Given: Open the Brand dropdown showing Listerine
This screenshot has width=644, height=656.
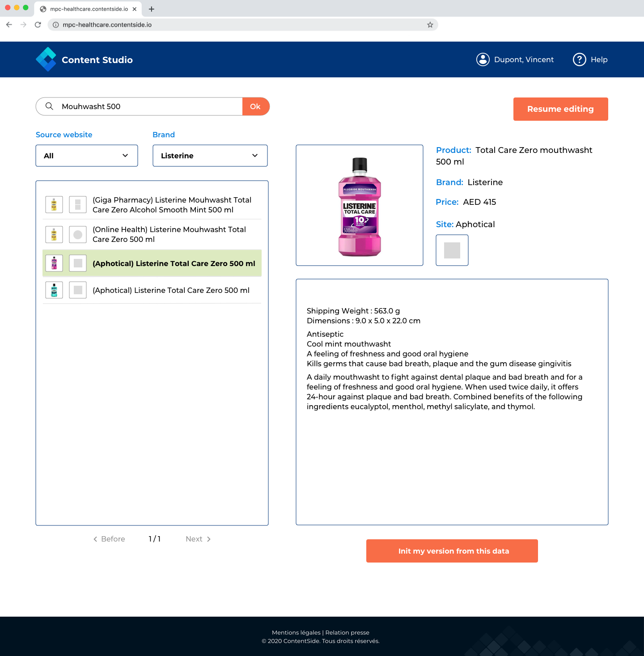Looking at the screenshot, I should pos(210,156).
